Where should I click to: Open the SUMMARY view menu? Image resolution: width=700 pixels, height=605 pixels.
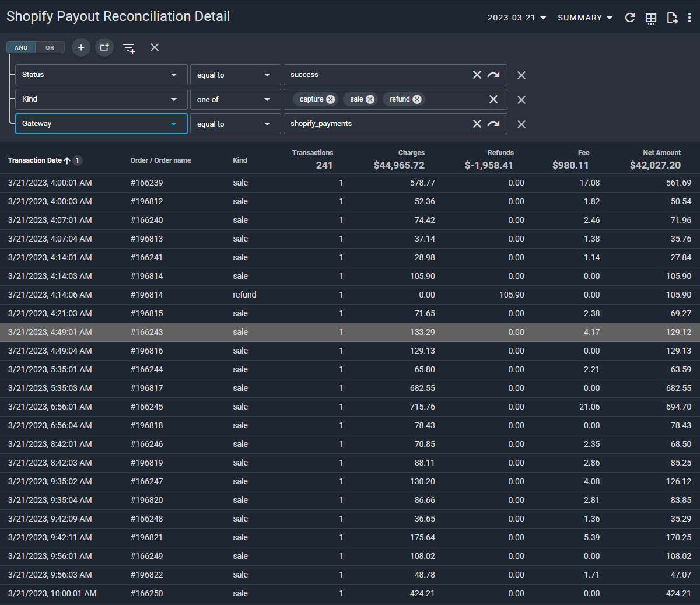[584, 18]
